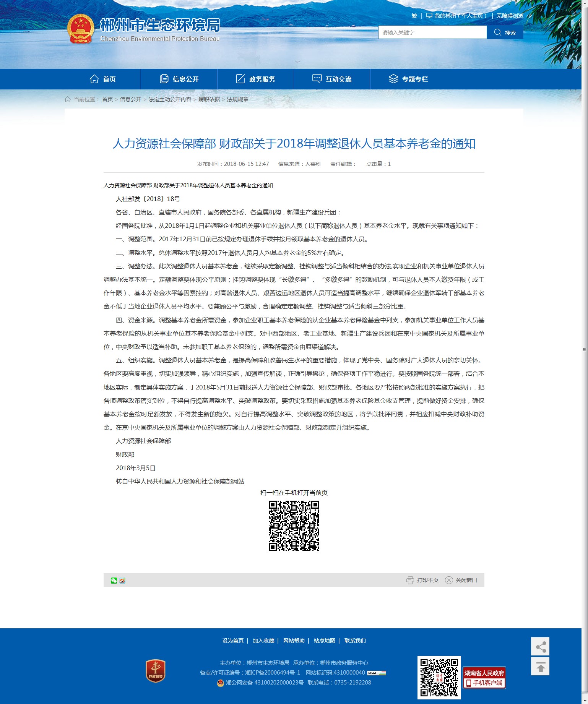This screenshot has height=704, width=588.
Task: Click the 点击量：1 counter text
Action: coord(378,164)
